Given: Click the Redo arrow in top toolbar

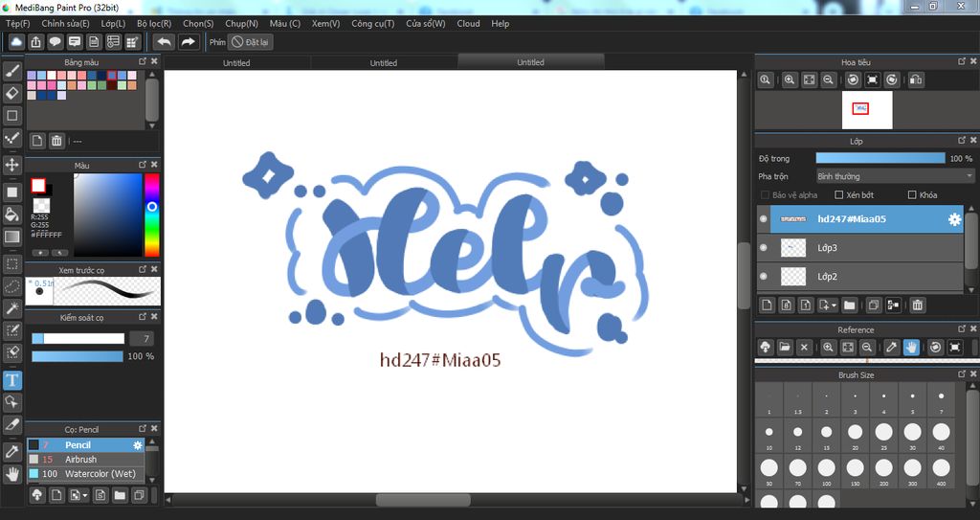Looking at the screenshot, I should pos(188,42).
